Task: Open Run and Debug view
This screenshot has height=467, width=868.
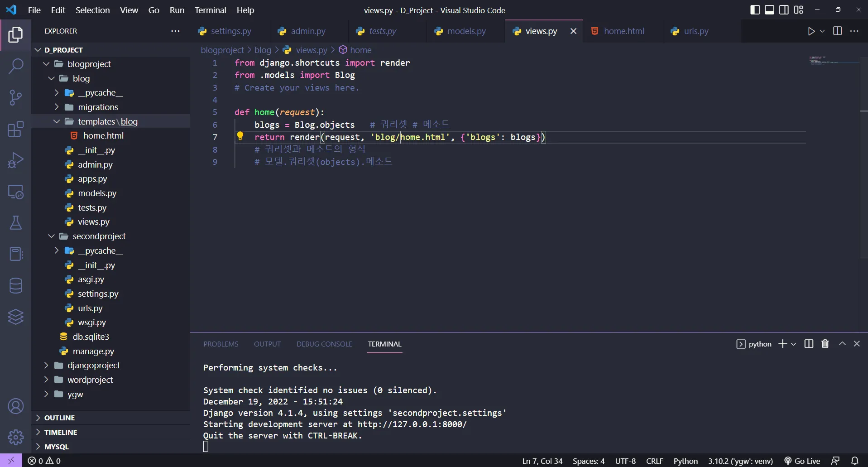Action: [x=15, y=160]
